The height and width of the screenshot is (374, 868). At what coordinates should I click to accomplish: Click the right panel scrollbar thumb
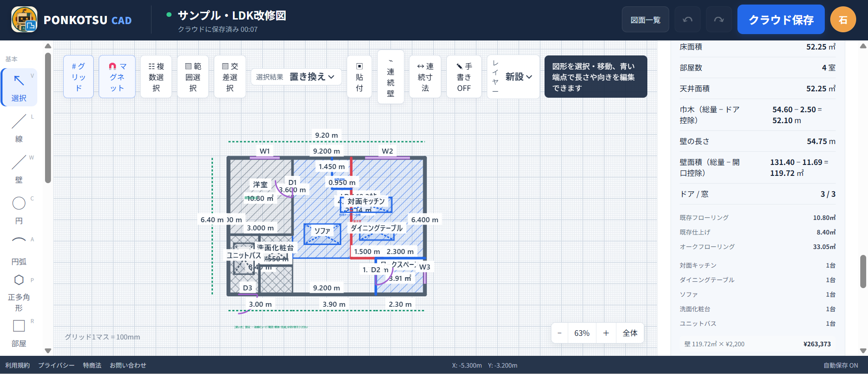coord(863,271)
